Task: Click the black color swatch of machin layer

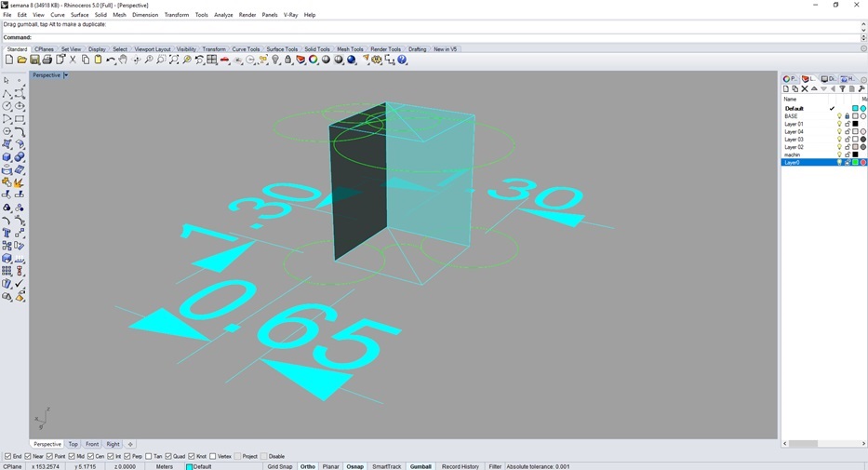Action: point(855,155)
